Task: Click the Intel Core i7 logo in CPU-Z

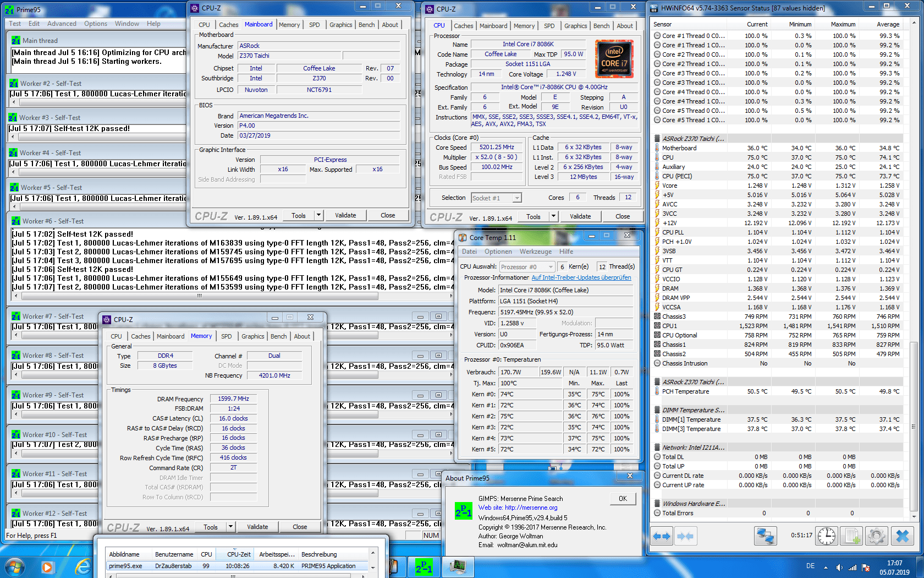Action: coord(614,58)
